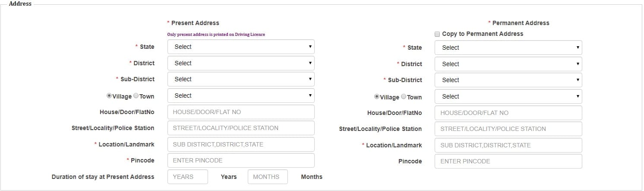Expand the Present Address Sub-District dropdown
Screen dimensions: 644x191
241,79
